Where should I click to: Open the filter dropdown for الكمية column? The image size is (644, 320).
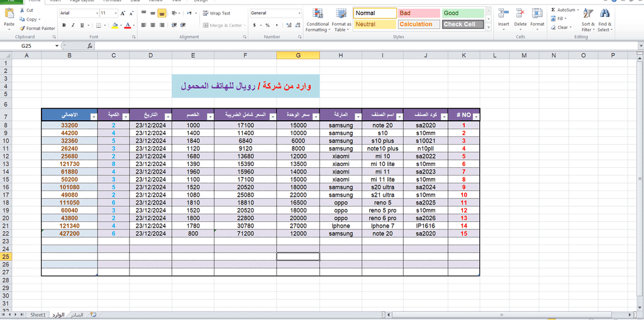(x=125, y=117)
